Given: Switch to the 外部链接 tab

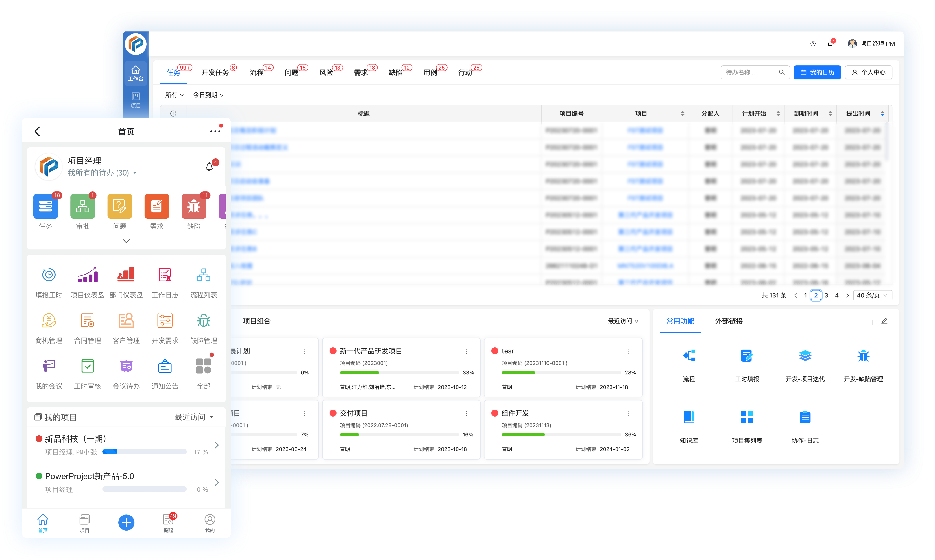Looking at the screenshot, I should pyautogui.click(x=728, y=321).
